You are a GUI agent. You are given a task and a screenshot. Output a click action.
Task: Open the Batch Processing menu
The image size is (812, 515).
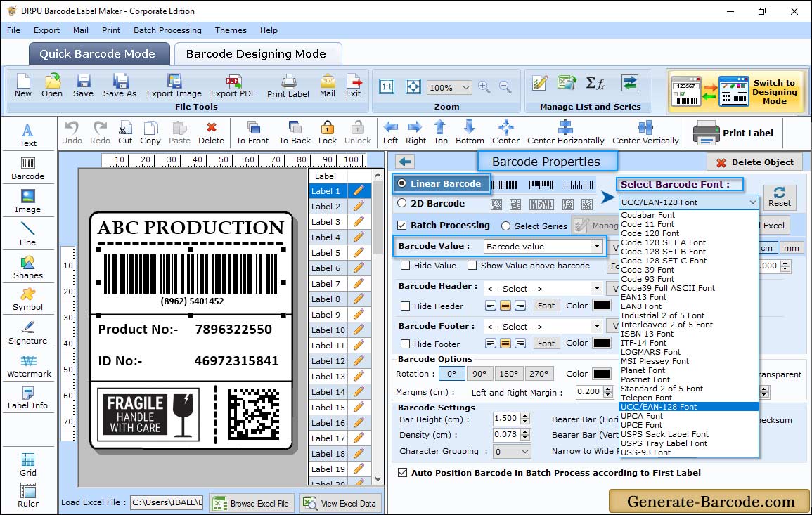(x=167, y=30)
